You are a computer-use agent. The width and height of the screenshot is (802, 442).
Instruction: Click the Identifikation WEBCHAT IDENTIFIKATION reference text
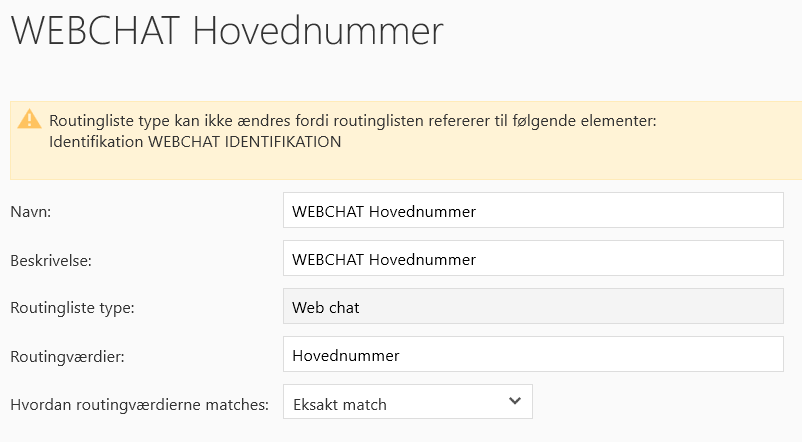click(195, 142)
